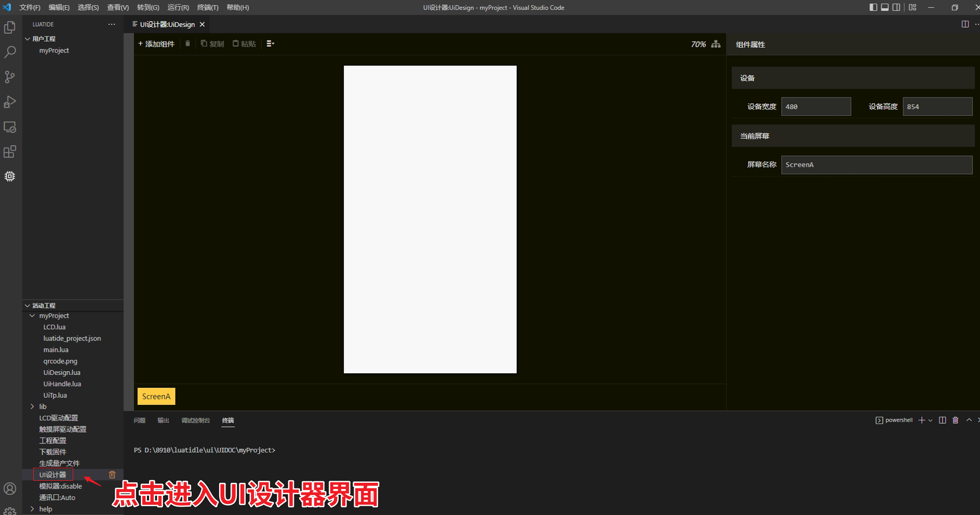Screen dimensions: 980x515
Task: Split the terminal with the split icon
Action: 943,420
